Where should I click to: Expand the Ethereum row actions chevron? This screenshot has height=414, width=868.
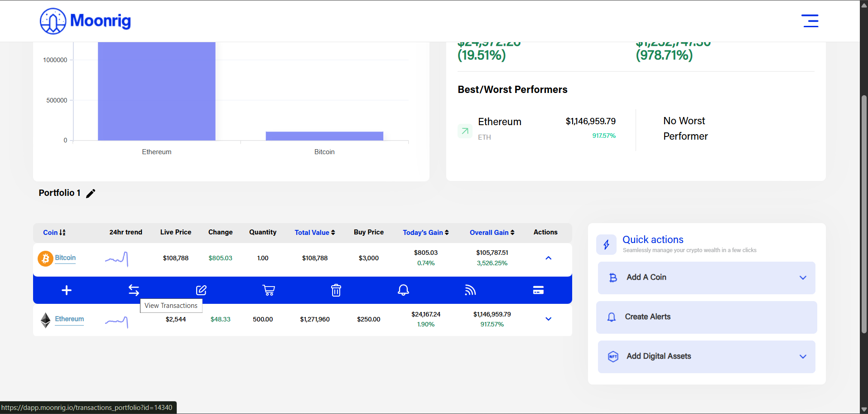[548, 319]
